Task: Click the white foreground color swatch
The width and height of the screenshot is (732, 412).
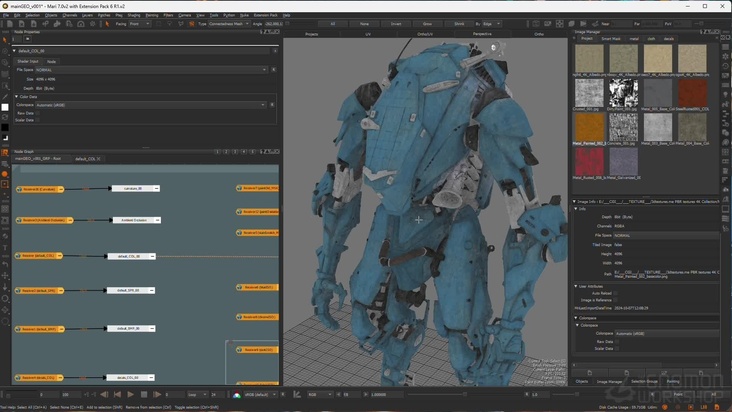Action: click(5, 107)
